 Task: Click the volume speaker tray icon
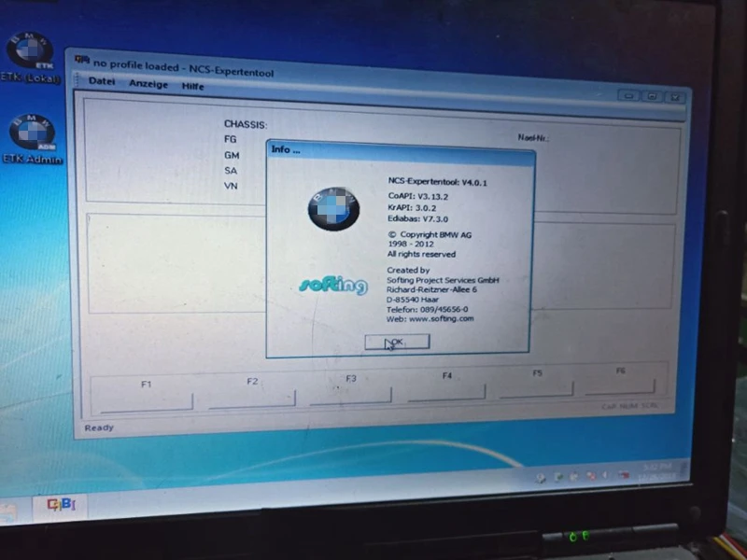[605, 475]
